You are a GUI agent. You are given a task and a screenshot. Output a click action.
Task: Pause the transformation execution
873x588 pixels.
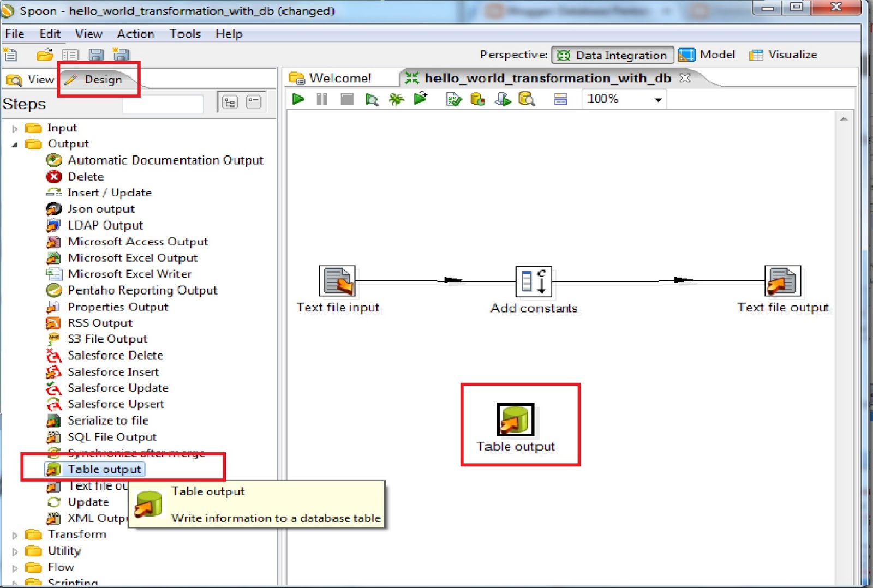322,99
